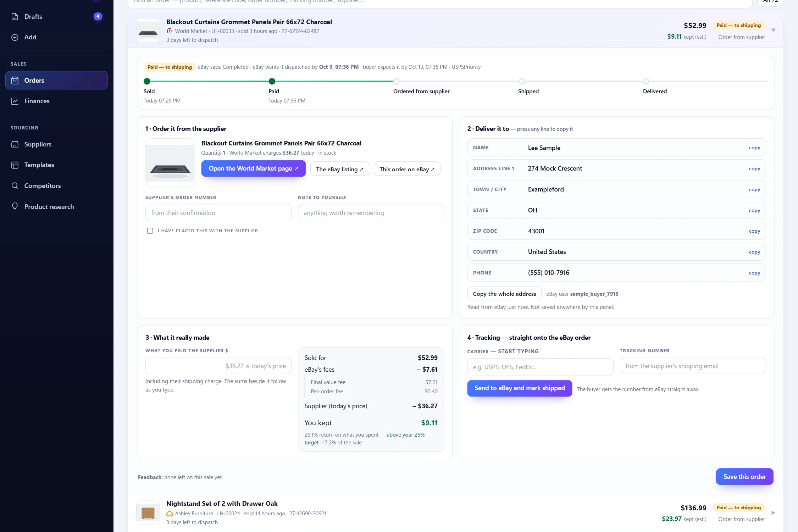Click the supplier's order number field
798x532 pixels.
coord(218,213)
